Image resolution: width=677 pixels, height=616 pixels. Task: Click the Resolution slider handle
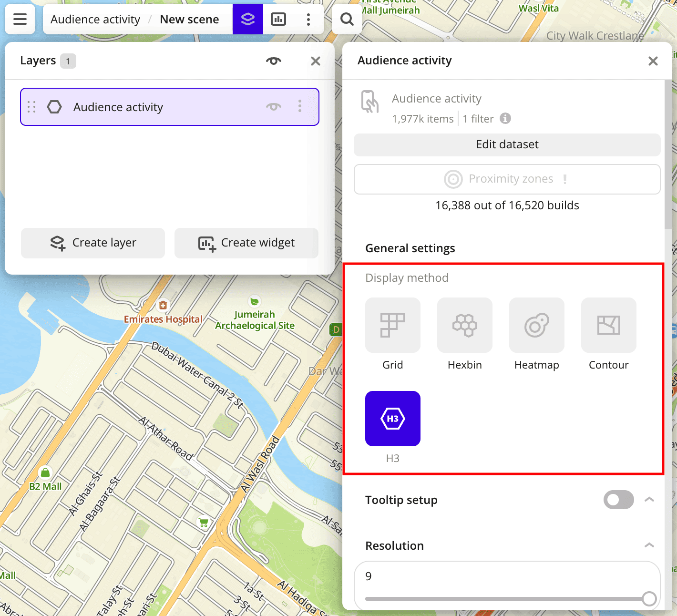(x=649, y=599)
